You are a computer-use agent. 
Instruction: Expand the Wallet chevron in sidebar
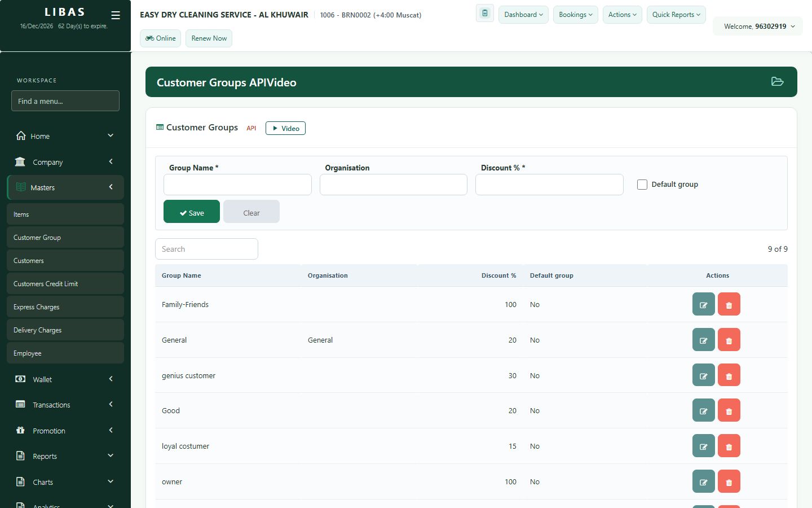[111, 379]
